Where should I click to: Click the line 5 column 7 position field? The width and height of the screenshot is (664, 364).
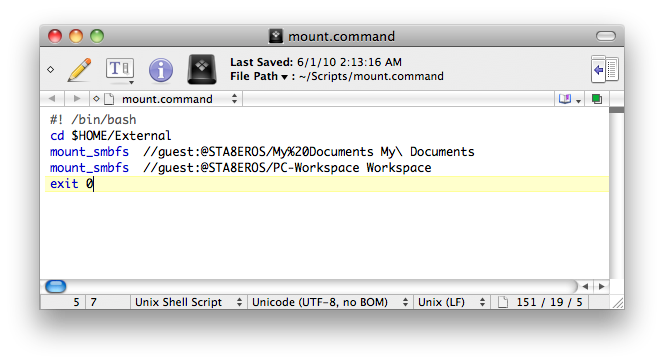pyautogui.click(x=85, y=302)
